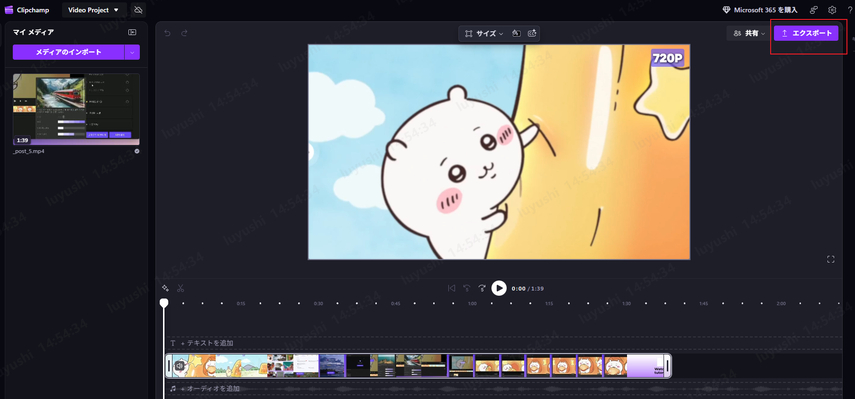855x399 pixels.
Task: Select the split scissors tool
Action: coord(180,288)
